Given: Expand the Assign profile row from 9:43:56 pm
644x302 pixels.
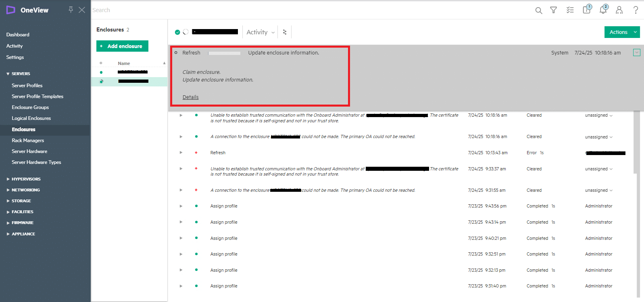Looking at the screenshot, I should click(181, 206).
